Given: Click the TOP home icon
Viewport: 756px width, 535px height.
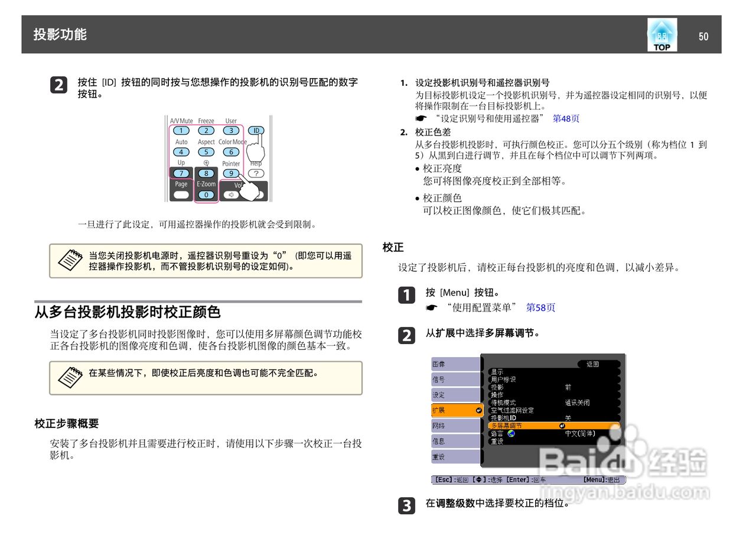Looking at the screenshot, I should [661, 34].
